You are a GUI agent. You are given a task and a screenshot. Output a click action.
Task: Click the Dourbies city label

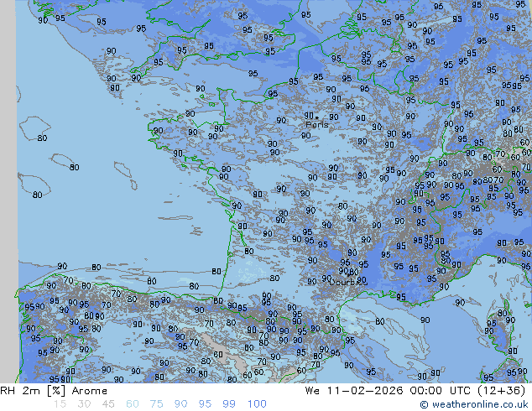click(348, 282)
